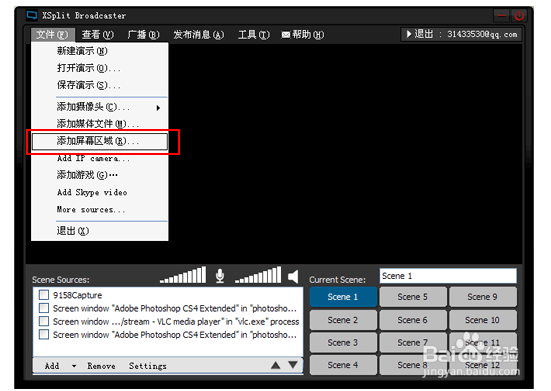Screen dimensions: 551x391
Task: Click the Add button under sources
Action: click(52, 366)
